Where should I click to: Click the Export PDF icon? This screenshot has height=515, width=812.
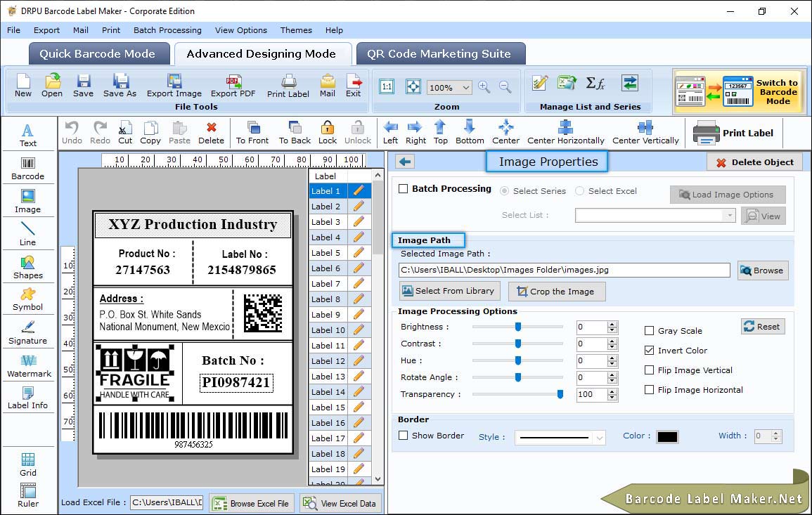click(x=233, y=86)
